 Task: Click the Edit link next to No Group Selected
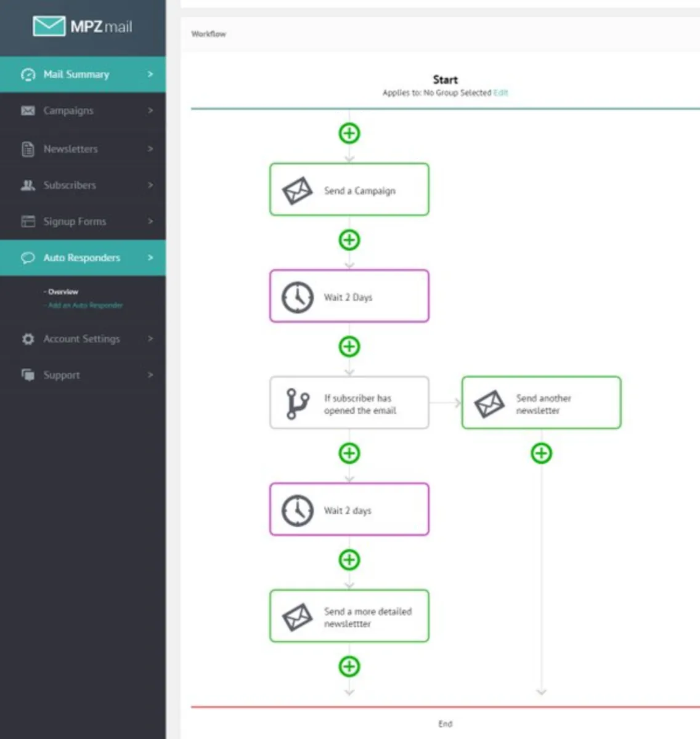coord(501,93)
